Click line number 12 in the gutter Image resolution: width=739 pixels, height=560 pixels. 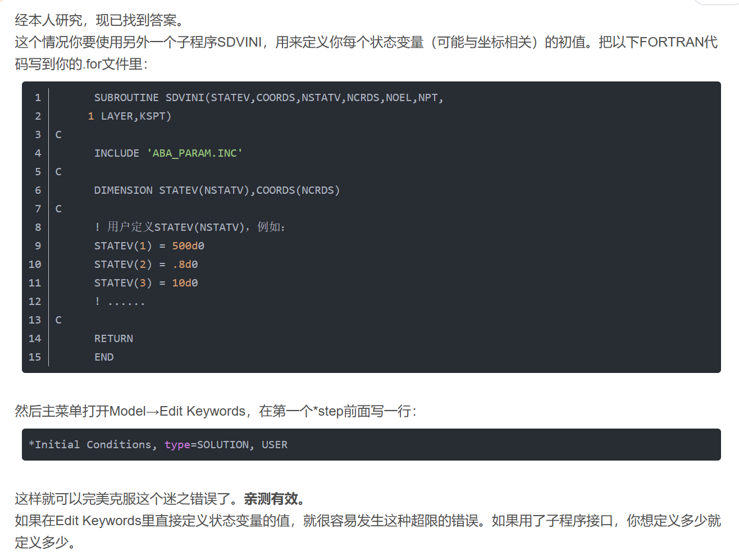pos(35,302)
